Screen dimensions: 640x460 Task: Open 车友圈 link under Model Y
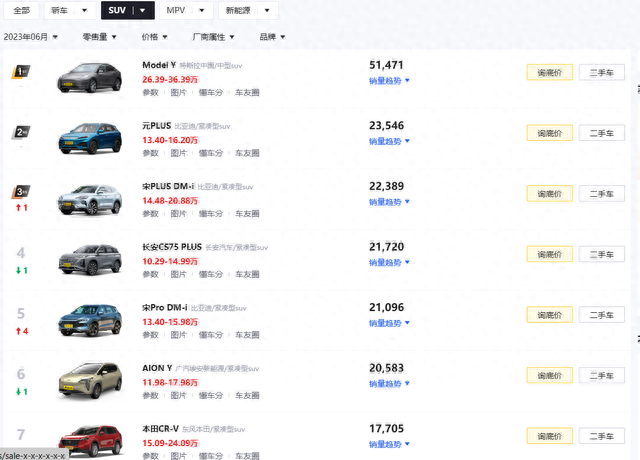click(x=247, y=93)
